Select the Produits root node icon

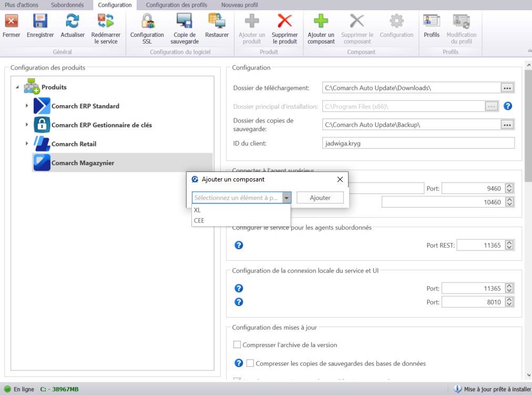32,86
